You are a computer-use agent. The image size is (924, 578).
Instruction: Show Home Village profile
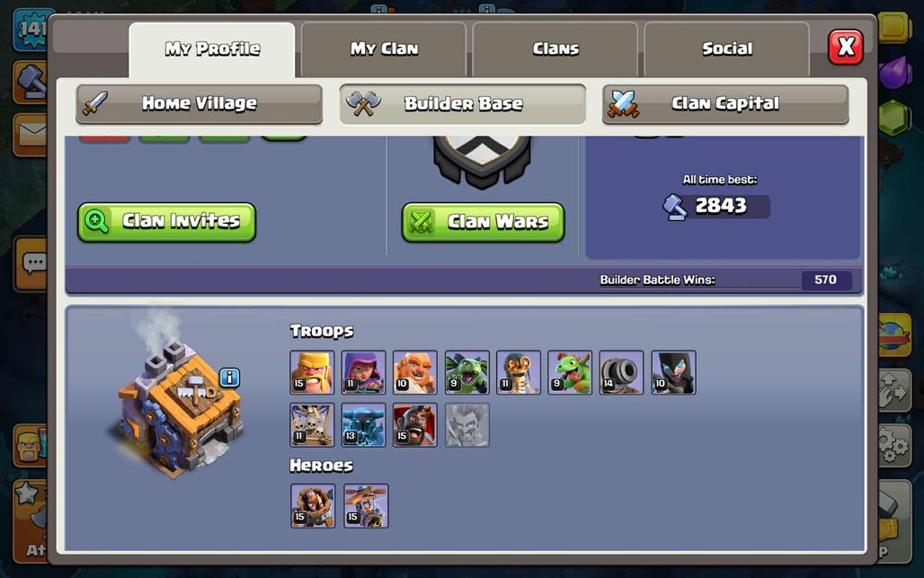(x=200, y=104)
